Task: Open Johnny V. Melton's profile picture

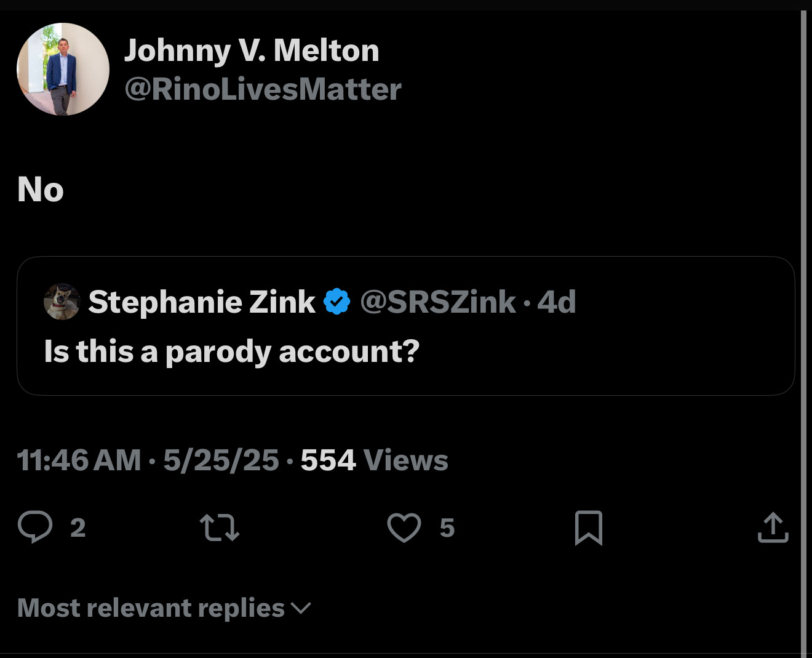Action: click(x=63, y=69)
